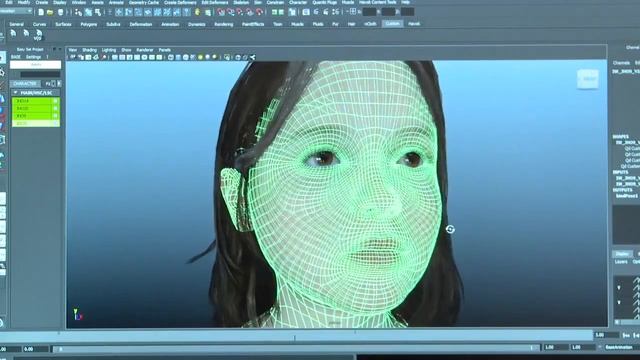Click the right arrow next to CHARACTER tab
The width and height of the screenshot is (640, 360).
coord(59,84)
